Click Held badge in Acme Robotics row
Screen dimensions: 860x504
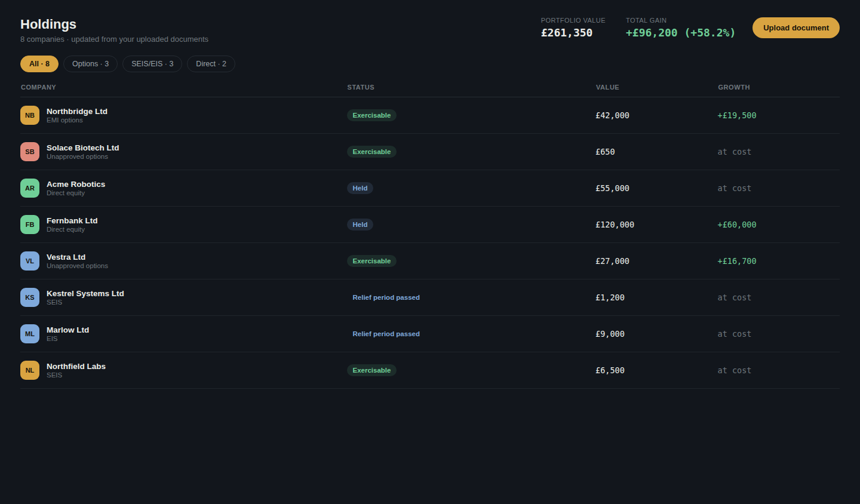coord(360,188)
